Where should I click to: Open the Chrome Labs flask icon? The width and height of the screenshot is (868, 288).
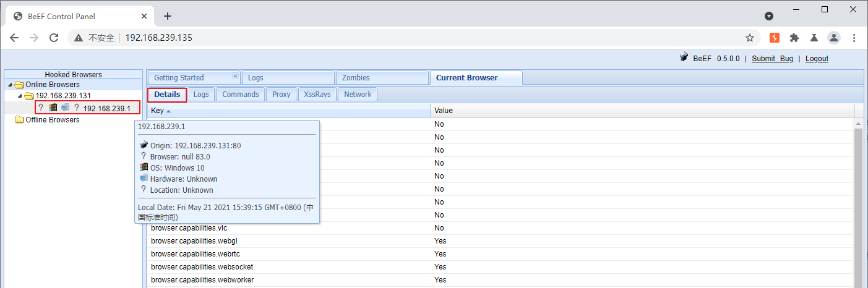click(x=814, y=38)
